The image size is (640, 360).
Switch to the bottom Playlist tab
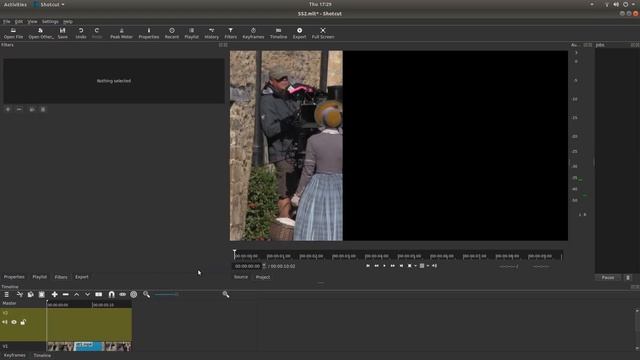(40, 277)
